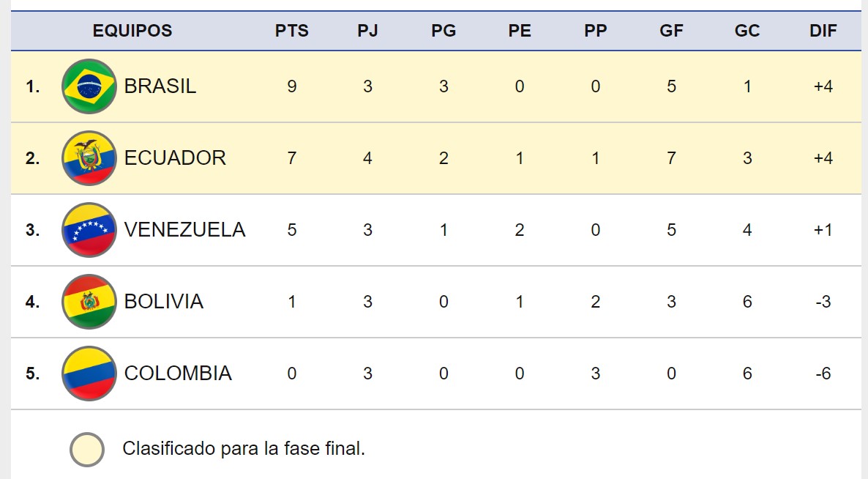Click the Brasil flag icon
This screenshot has width=868, height=479.
click(89, 86)
